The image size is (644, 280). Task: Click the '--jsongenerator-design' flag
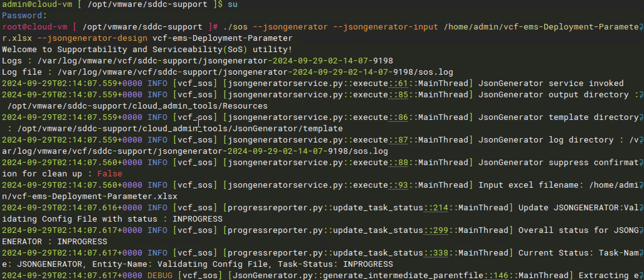(x=92, y=38)
